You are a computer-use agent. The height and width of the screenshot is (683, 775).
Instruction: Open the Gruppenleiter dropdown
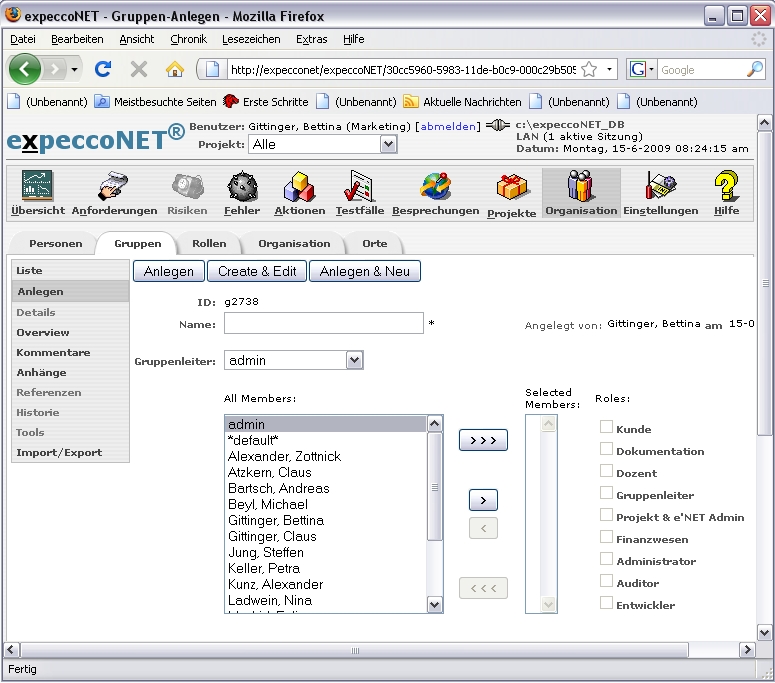click(353, 360)
